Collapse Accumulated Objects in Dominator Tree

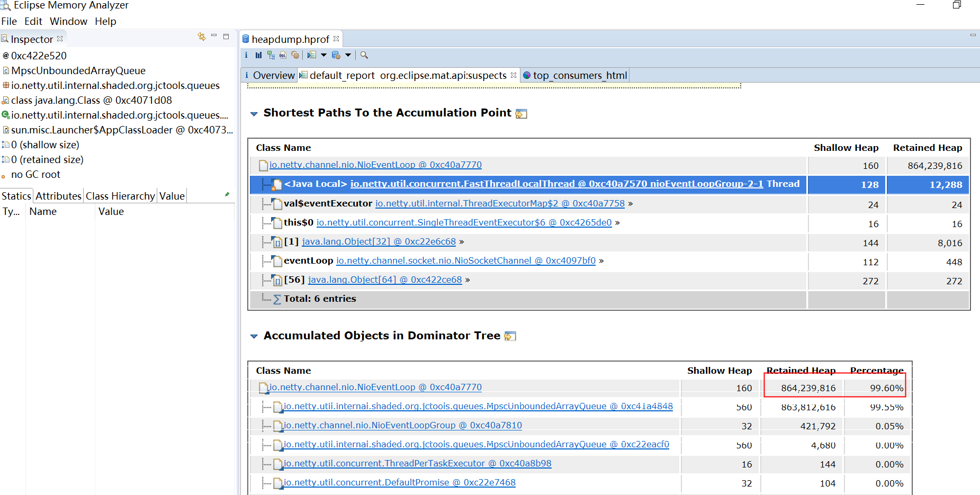point(254,336)
